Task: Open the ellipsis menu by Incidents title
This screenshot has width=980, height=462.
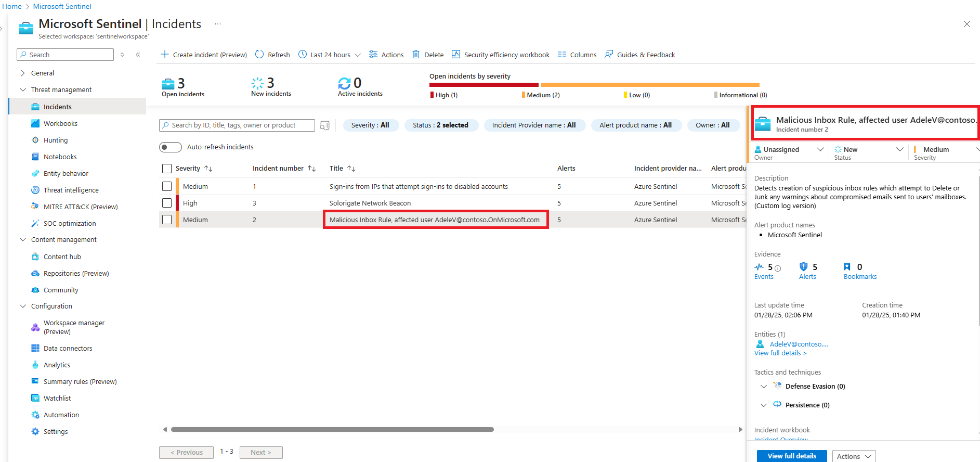Action: click(x=218, y=24)
